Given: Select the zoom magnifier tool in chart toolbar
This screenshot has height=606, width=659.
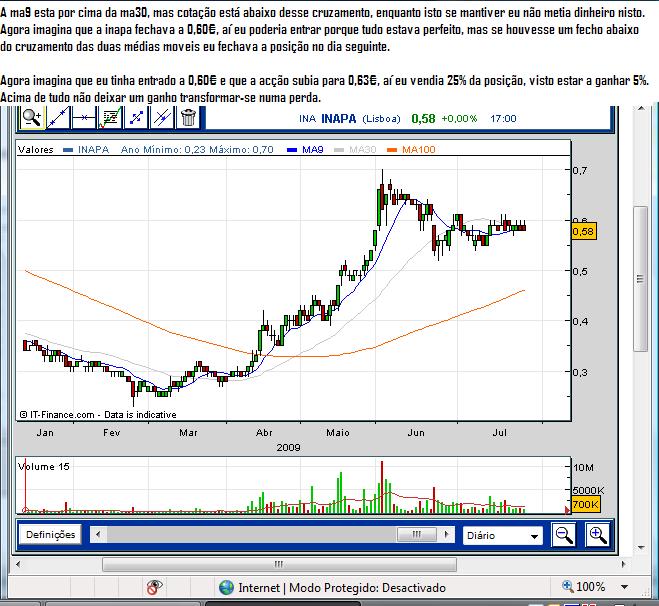Looking at the screenshot, I should pos(32,118).
